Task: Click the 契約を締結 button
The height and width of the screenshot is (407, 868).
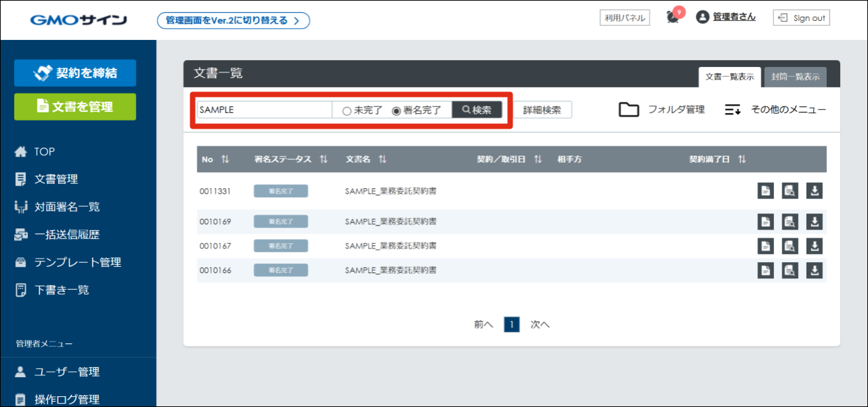Action: pyautogui.click(x=75, y=73)
